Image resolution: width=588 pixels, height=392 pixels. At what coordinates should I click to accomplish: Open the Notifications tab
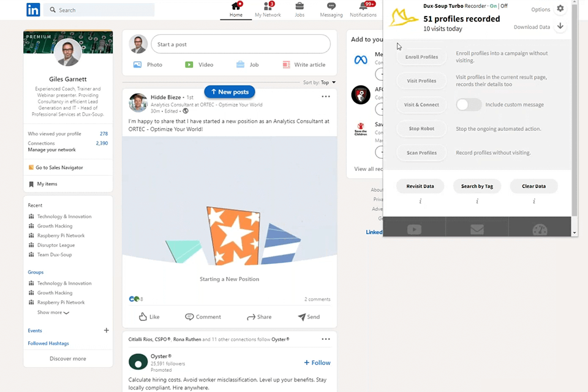[x=363, y=10]
